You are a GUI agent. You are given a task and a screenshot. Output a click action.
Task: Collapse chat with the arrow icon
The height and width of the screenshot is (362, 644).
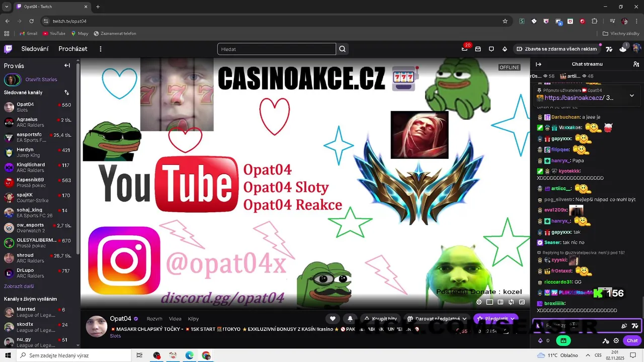tap(538, 64)
